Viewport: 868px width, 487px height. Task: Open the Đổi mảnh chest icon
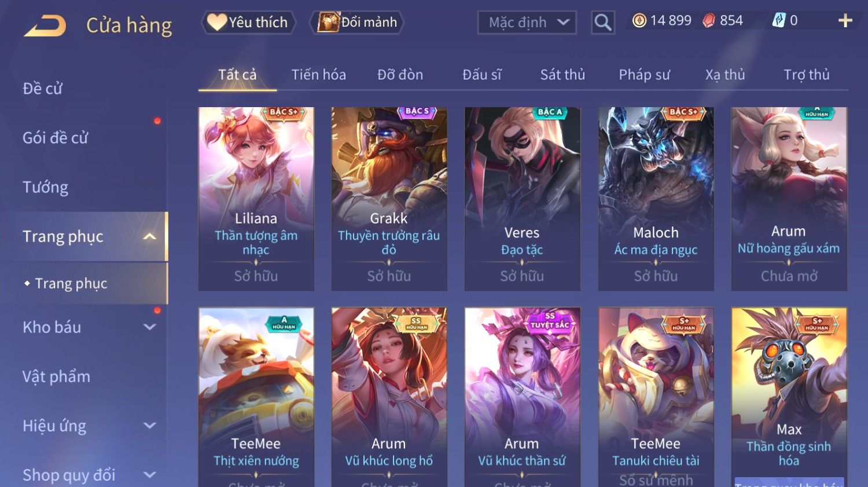pyautogui.click(x=328, y=22)
